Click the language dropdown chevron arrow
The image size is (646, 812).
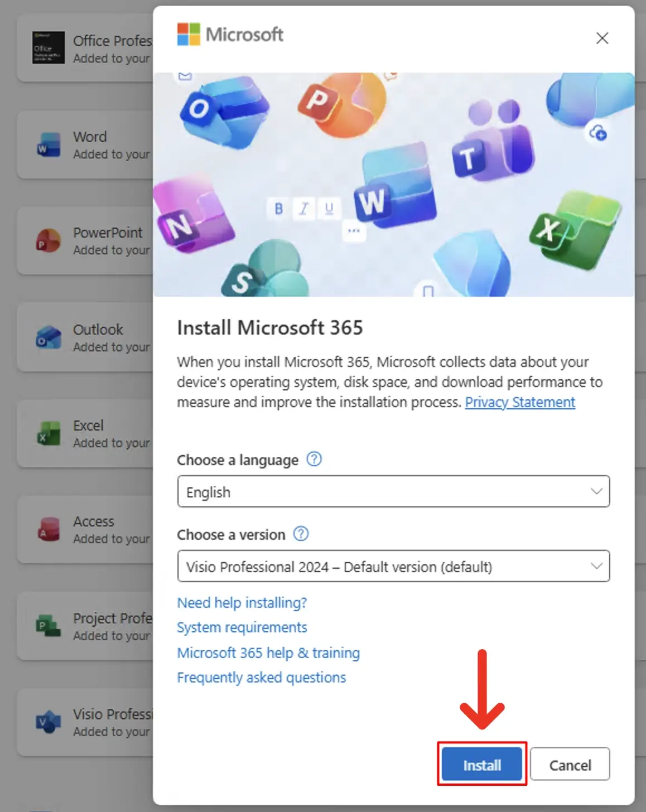pyautogui.click(x=596, y=491)
